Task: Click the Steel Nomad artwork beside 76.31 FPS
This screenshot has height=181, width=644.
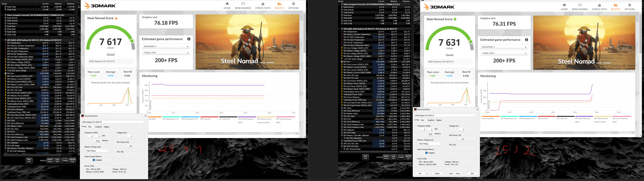Action: (x=584, y=43)
